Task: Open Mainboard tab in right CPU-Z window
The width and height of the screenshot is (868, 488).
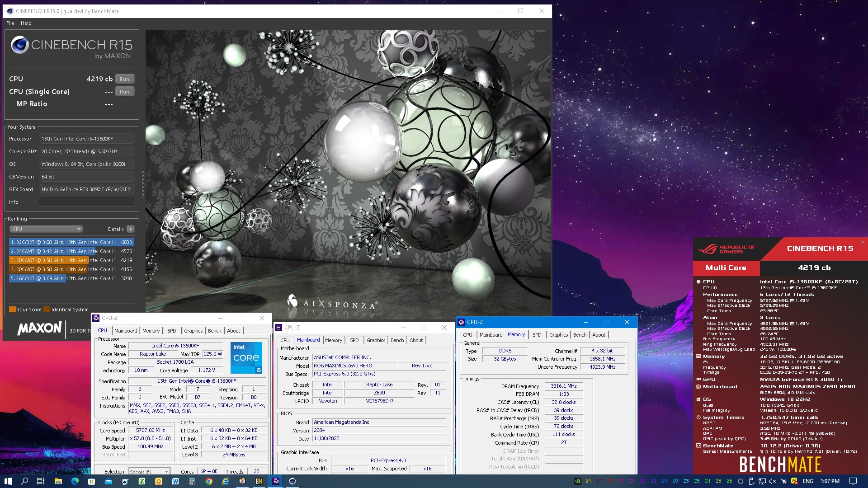Action: click(x=491, y=335)
